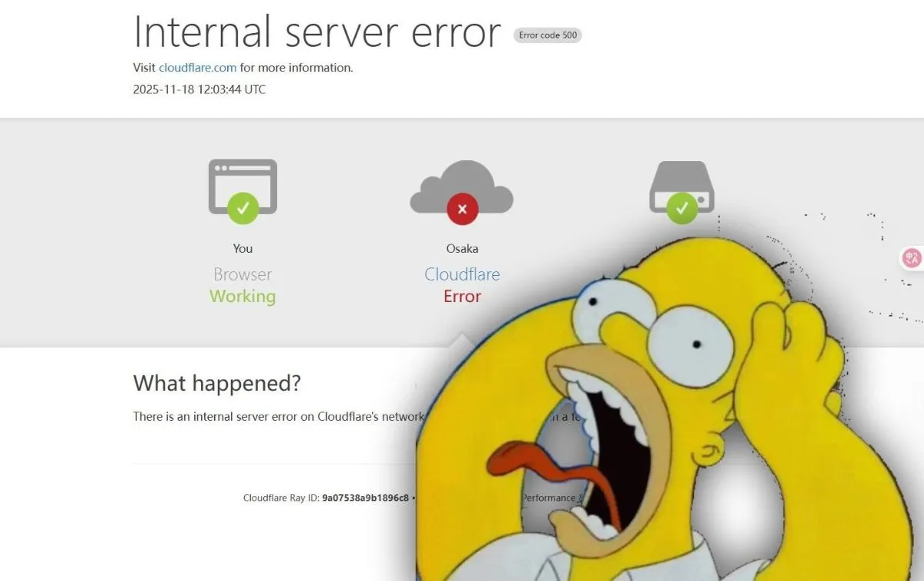
Task: Click the Performance link in footer
Action: click(x=548, y=498)
